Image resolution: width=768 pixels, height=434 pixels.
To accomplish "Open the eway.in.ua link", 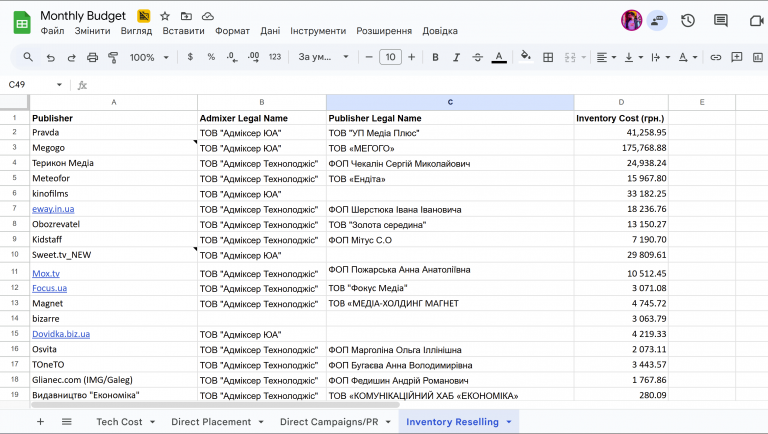I will point(53,209).
